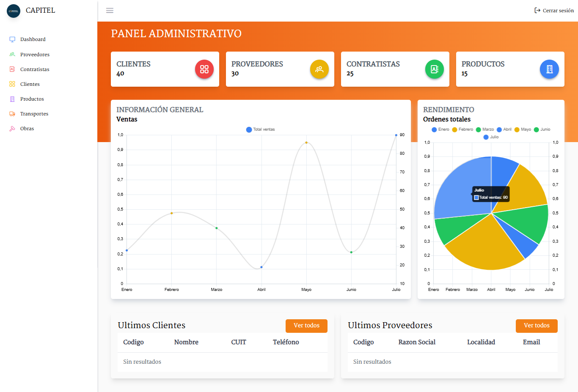
Task: Click the red Clientes card icon
Action: coord(204,69)
